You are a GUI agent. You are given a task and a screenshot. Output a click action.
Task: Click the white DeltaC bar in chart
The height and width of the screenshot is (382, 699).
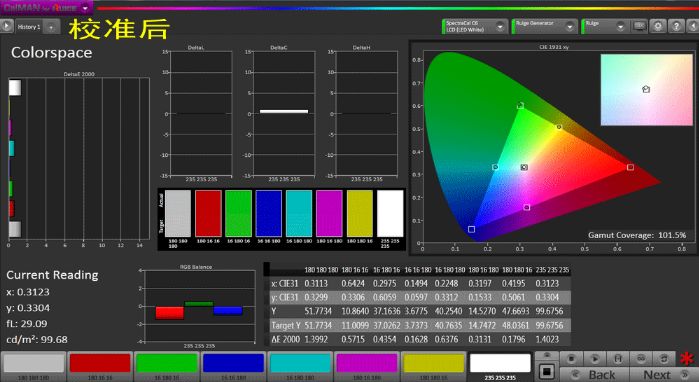(x=284, y=111)
